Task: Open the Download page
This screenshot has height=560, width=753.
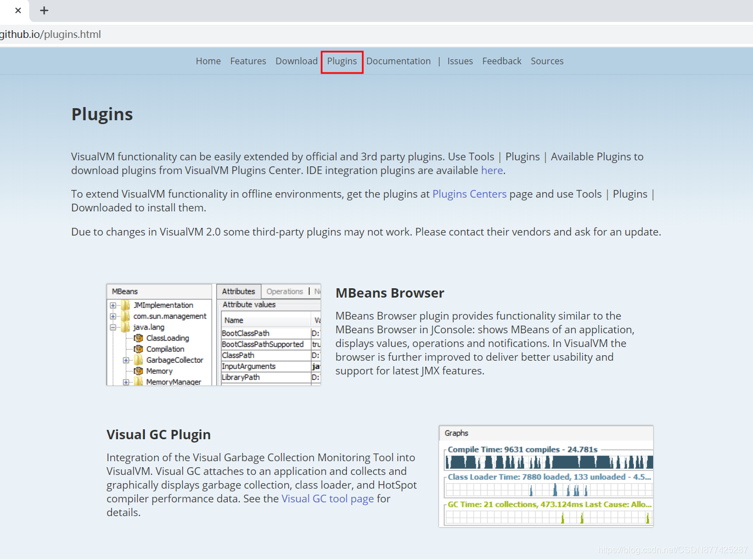Action: tap(296, 61)
